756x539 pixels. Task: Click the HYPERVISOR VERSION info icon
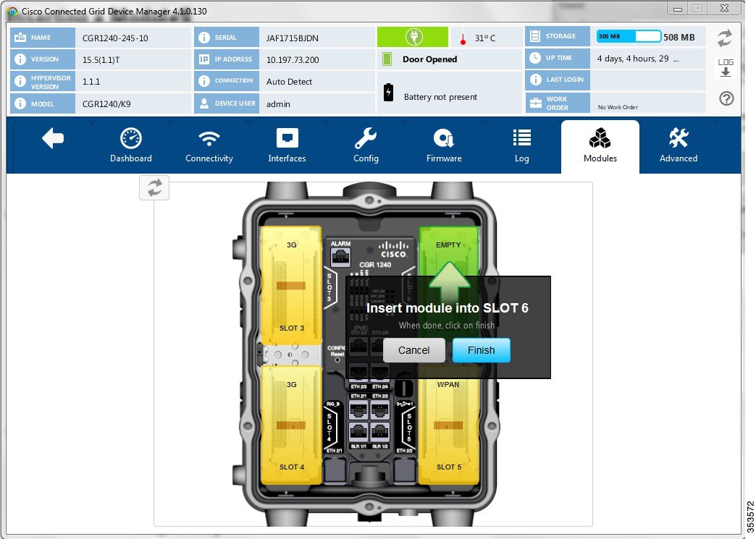pos(20,82)
